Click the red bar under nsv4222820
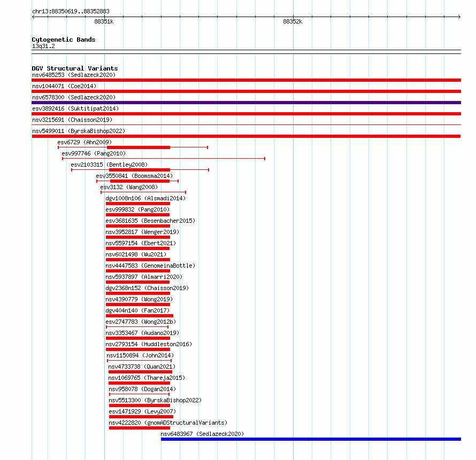This screenshot has height=460, width=476. pyautogui.click(x=140, y=428)
